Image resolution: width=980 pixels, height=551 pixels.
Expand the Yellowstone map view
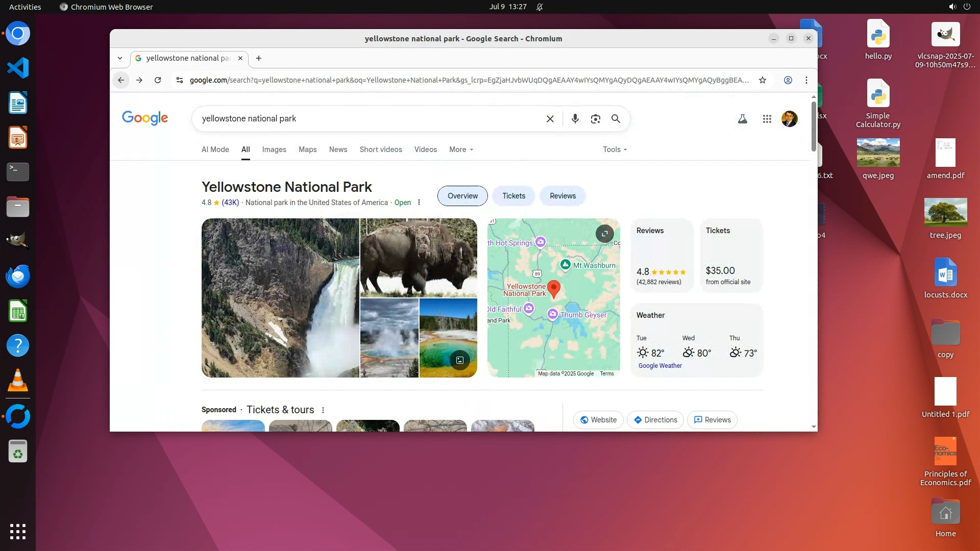pyautogui.click(x=604, y=234)
